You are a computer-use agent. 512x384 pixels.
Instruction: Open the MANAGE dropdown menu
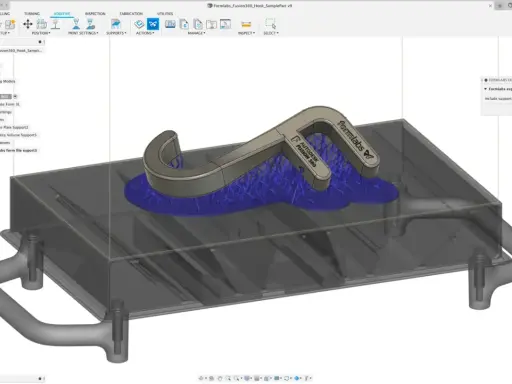pyautogui.click(x=196, y=33)
